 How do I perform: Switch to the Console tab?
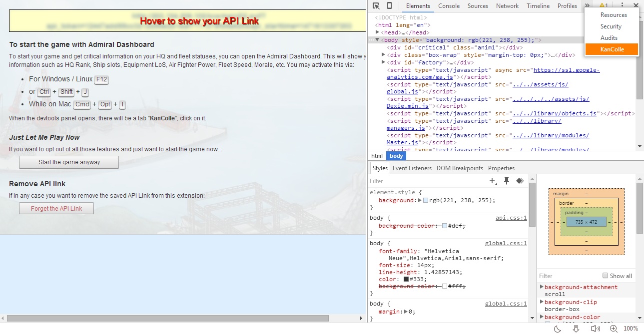[x=449, y=6]
